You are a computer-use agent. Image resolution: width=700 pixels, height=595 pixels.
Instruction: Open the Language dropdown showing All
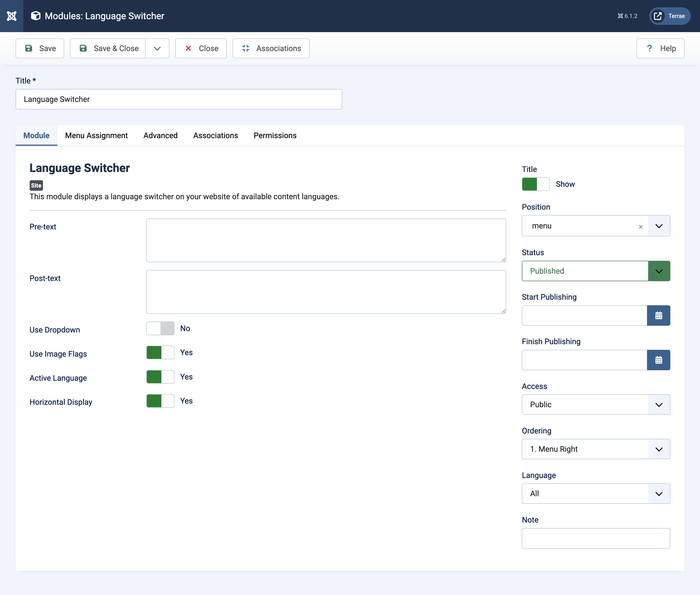pos(596,494)
